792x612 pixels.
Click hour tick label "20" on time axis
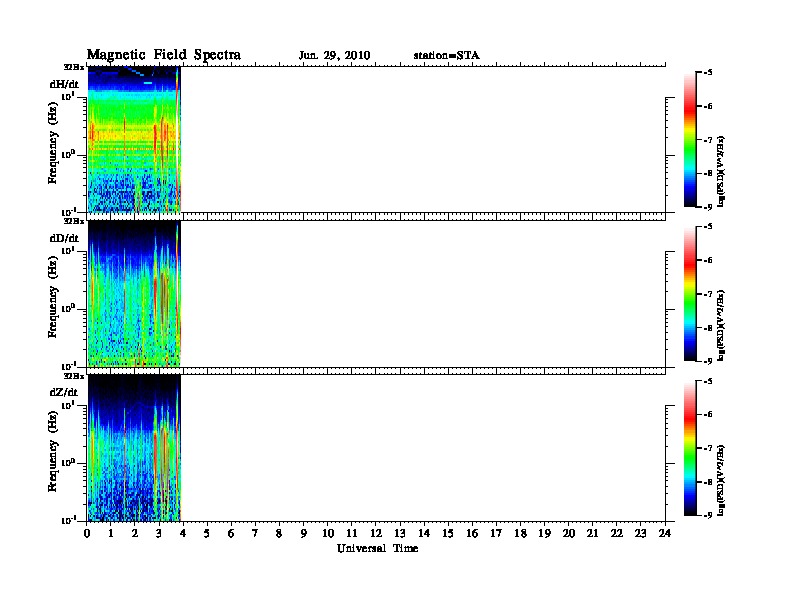coord(569,534)
